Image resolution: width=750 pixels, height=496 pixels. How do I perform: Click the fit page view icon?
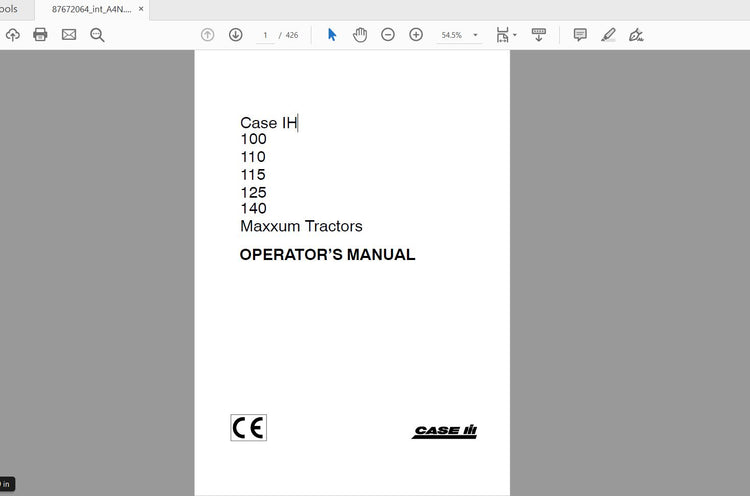tap(502, 35)
